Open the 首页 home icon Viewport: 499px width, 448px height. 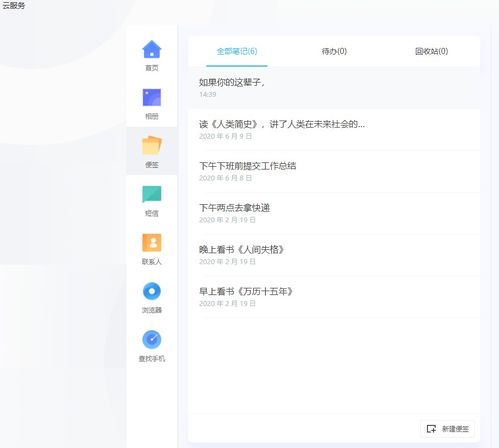tap(152, 49)
